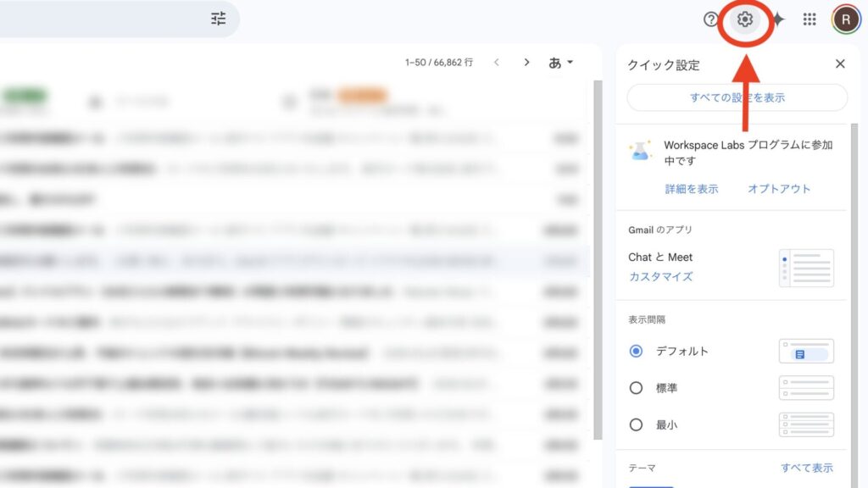The height and width of the screenshot is (488, 868).
Task: Open advanced search filter options icon
Action: click(218, 18)
